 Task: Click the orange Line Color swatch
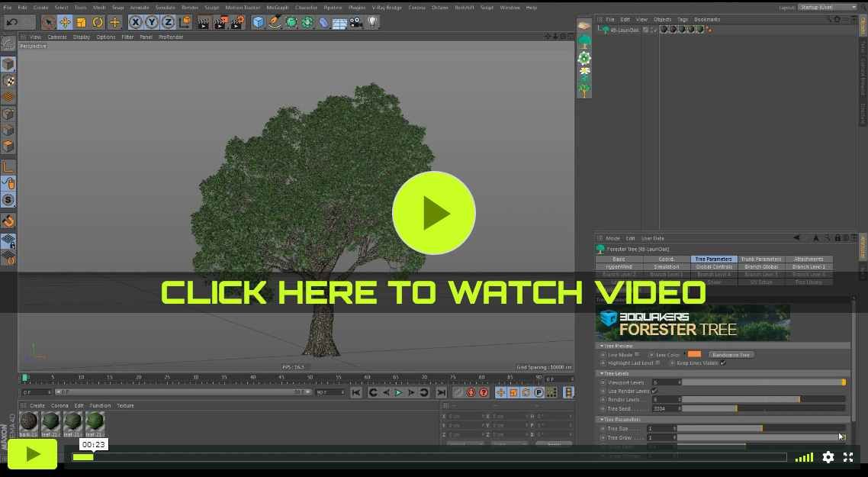(695, 355)
